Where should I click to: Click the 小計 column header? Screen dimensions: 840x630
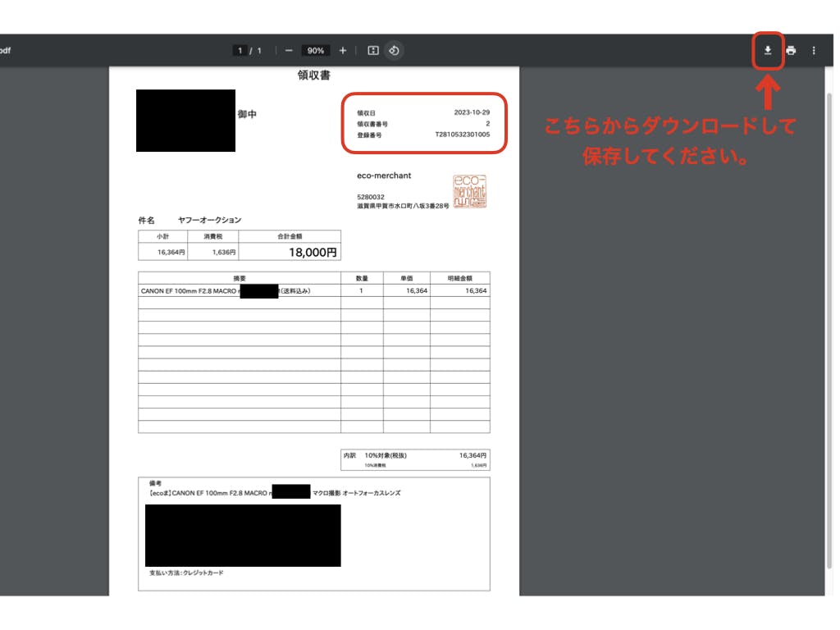tap(163, 236)
